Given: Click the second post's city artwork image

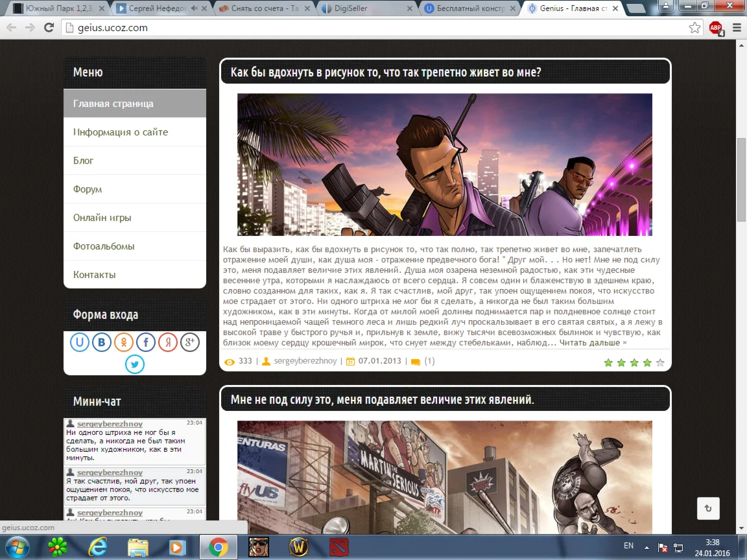Looking at the screenshot, I should [444, 477].
